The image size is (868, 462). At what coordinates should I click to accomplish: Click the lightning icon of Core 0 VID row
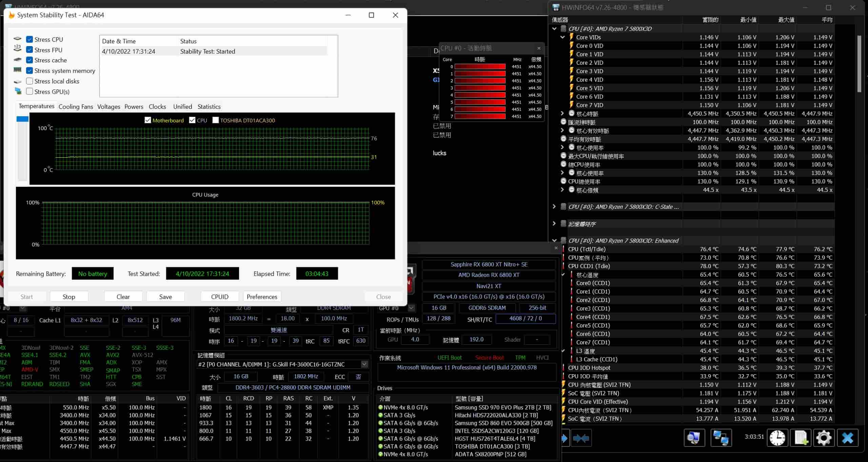(572, 45)
